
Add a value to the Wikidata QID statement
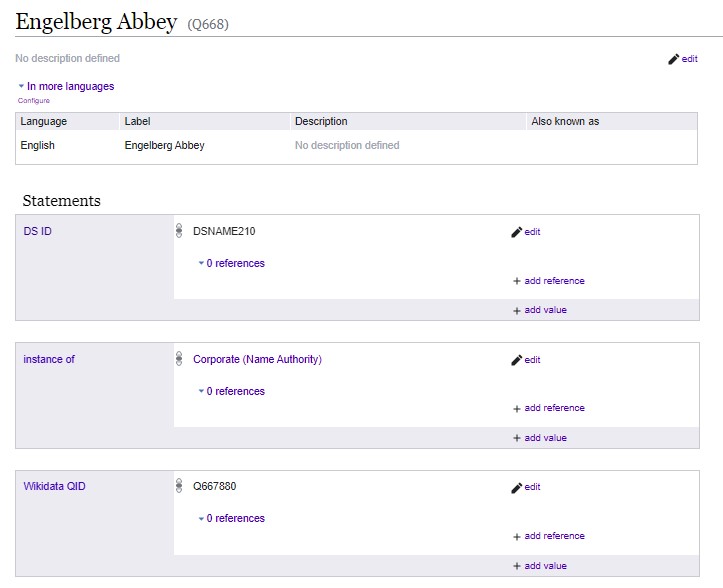click(540, 566)
